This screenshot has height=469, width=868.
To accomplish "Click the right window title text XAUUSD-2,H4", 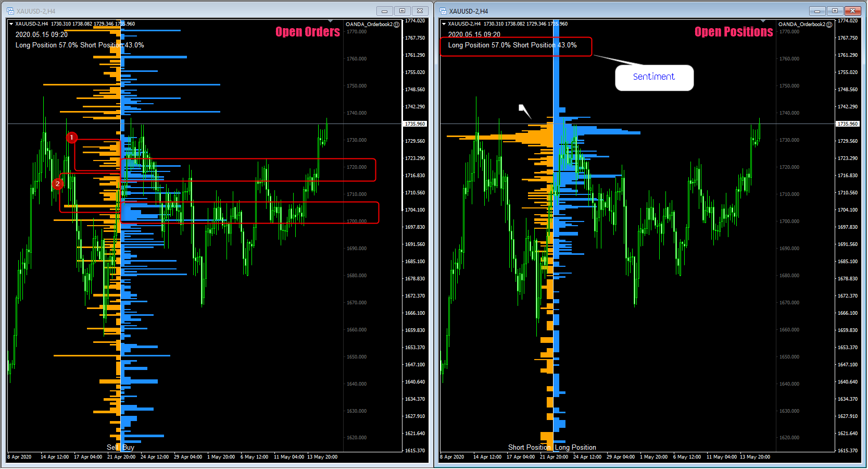I will pos(469,11).
